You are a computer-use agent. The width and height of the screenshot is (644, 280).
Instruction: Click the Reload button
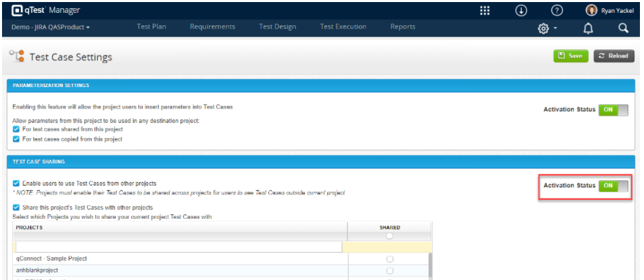[613, 56]
